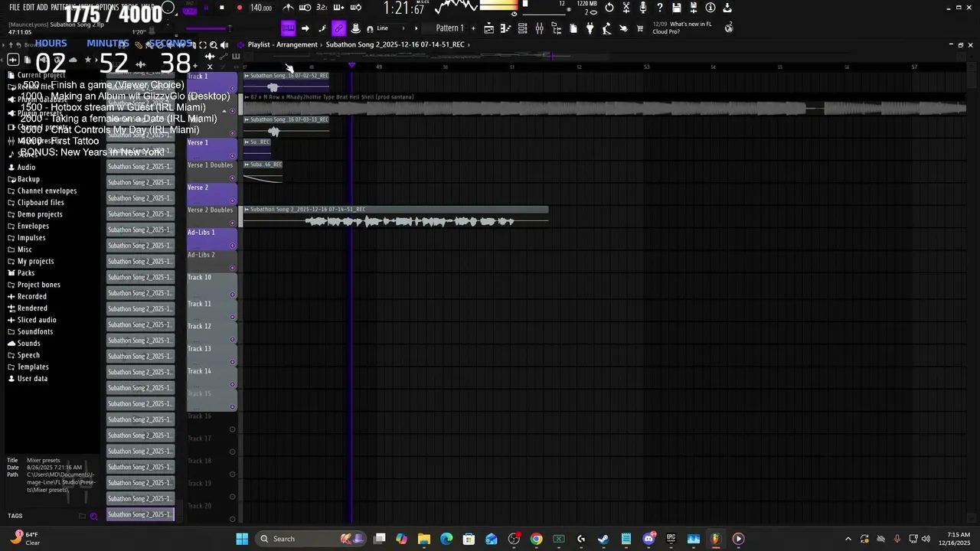Expand the Impulses folder
The width and height of the screenshot is (980, 551).
31,238
